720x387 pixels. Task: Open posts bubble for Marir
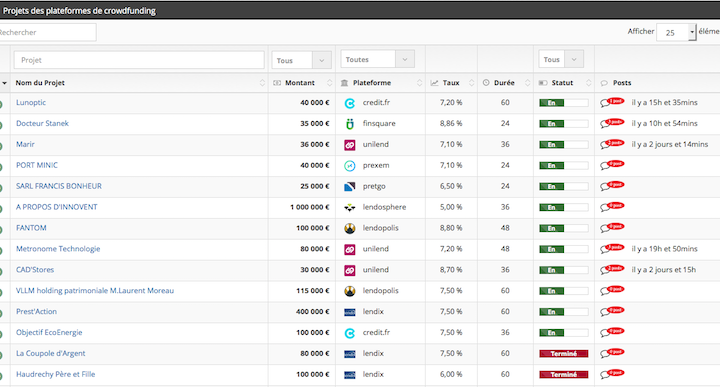point(612,144)
